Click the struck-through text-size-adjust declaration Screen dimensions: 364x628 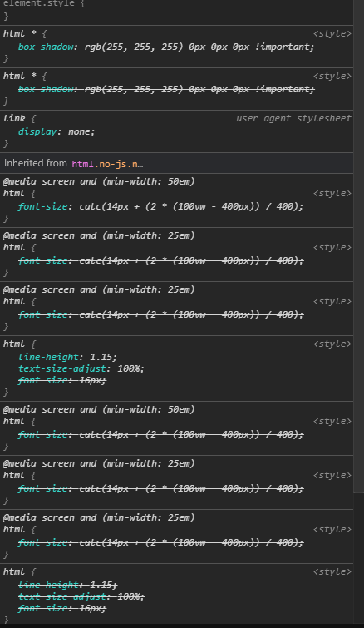click(x=81, y=596)
